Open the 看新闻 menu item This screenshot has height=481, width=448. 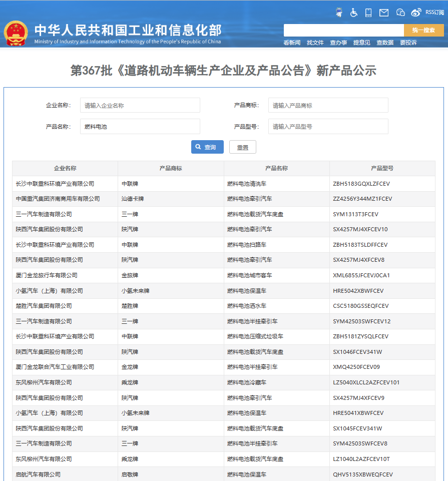(292, 43)
